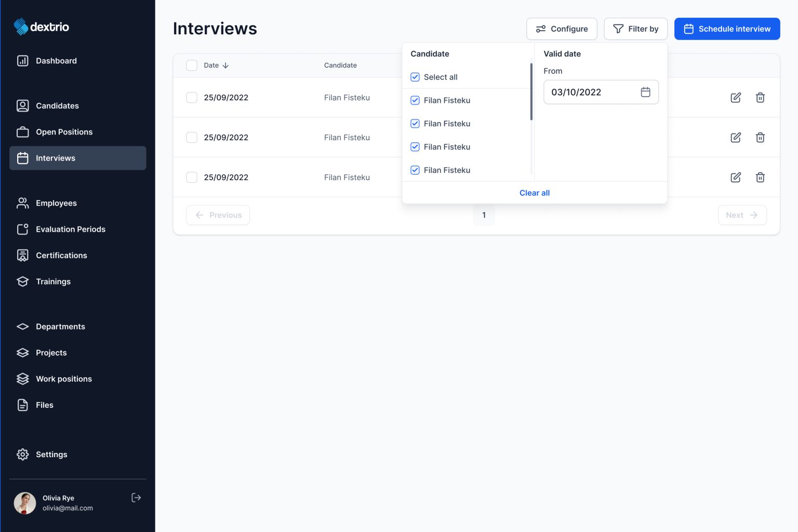Sort by the Date column arrow
Screen dimensions: 798x532
225,65
